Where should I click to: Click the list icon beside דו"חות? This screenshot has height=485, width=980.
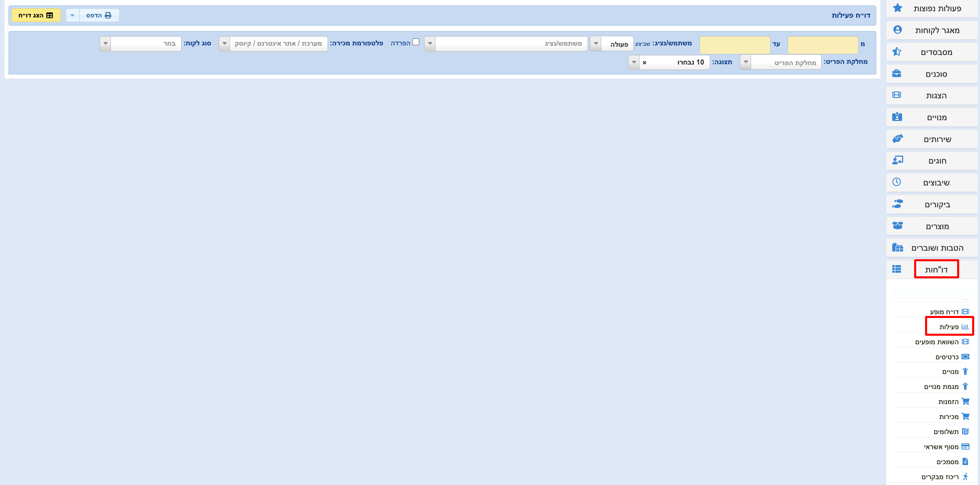pos(897,269)
